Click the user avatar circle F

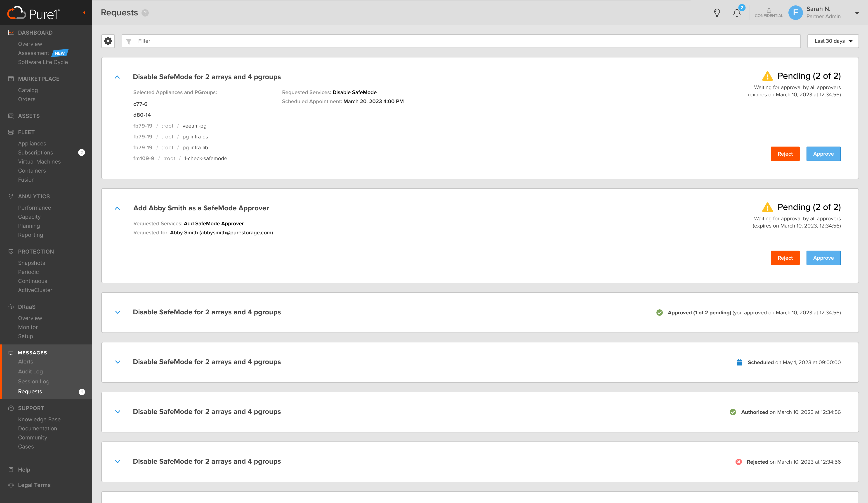[x=795, y=13]
